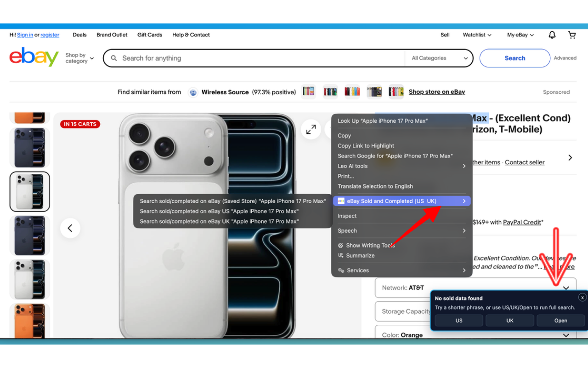Open the Storage Capacity dropdown
This screenshot has width=588, height=368.
(403, 311)
